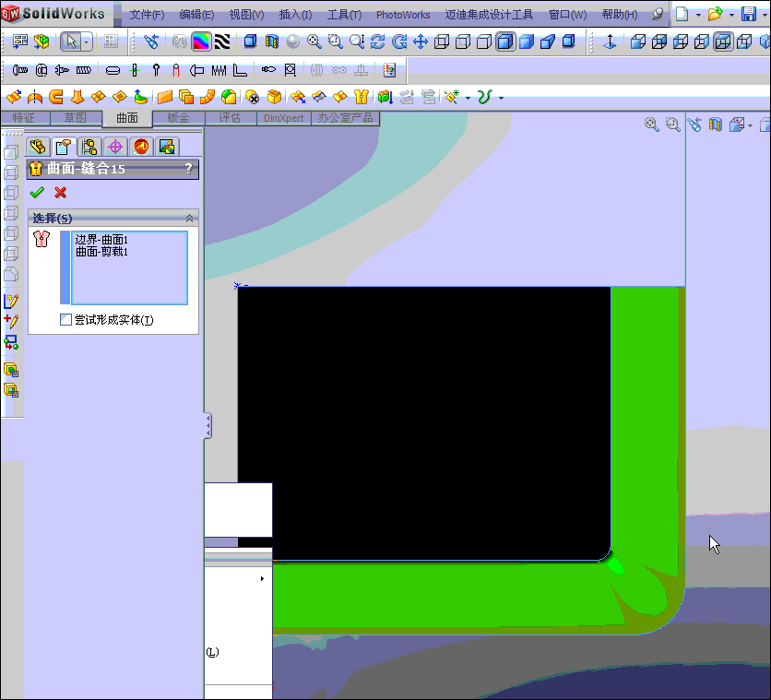Select 曲面-剪裁1 in the selection list

101,252
